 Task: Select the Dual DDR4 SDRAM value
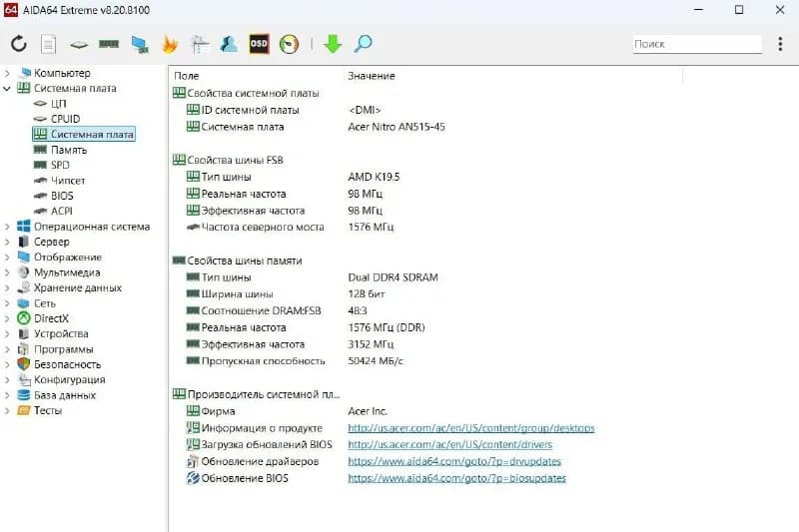tap(393, 277)
